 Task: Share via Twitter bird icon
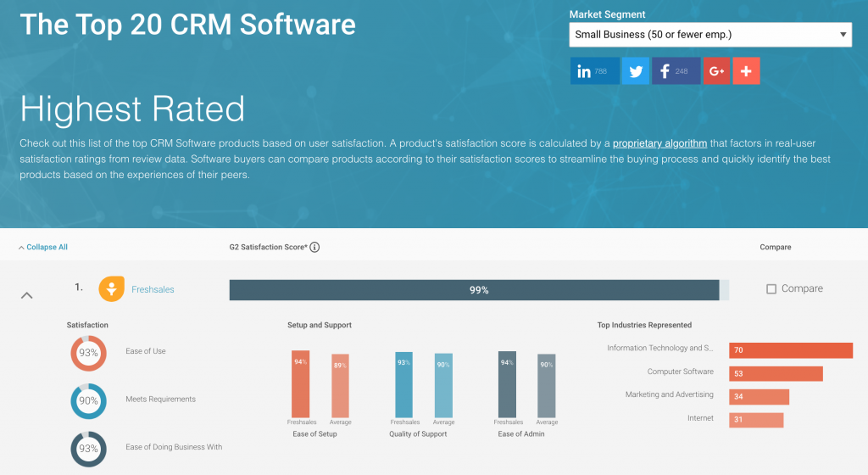click(x=636, y=71)
